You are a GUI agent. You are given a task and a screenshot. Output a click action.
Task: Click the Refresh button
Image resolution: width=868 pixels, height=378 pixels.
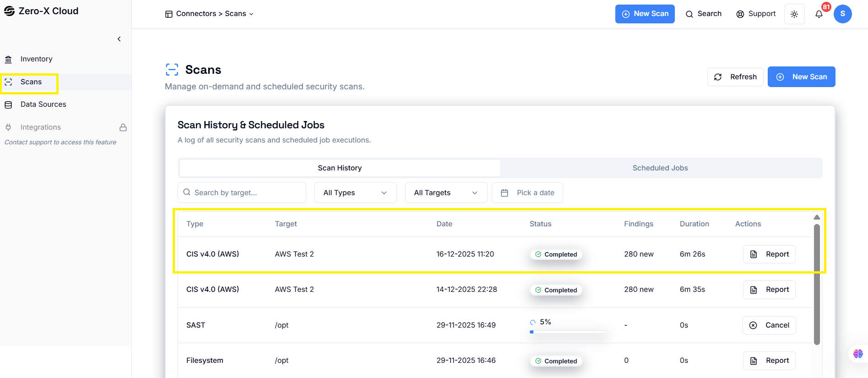(x=735, y=77)
